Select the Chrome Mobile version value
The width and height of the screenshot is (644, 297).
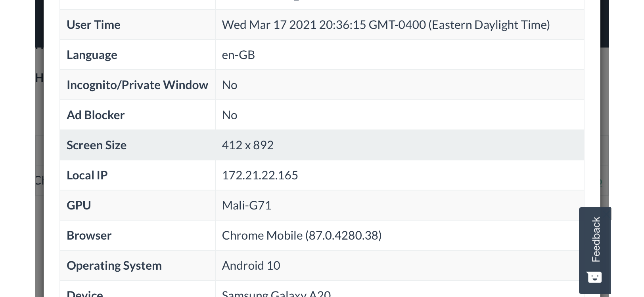pyautogui.click(x=301, y=236)
